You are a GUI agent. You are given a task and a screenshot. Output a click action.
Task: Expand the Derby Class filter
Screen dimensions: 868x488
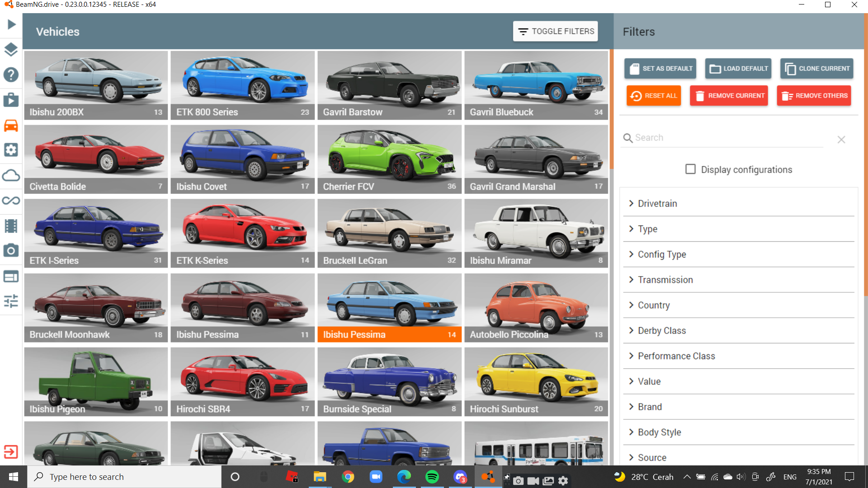pyautogui.click(x=739, y=330)
